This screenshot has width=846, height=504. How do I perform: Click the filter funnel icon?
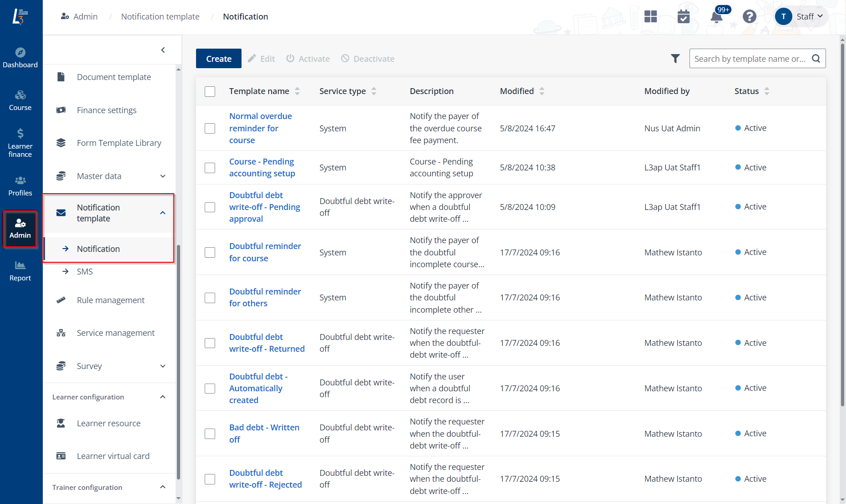[675, 59]
